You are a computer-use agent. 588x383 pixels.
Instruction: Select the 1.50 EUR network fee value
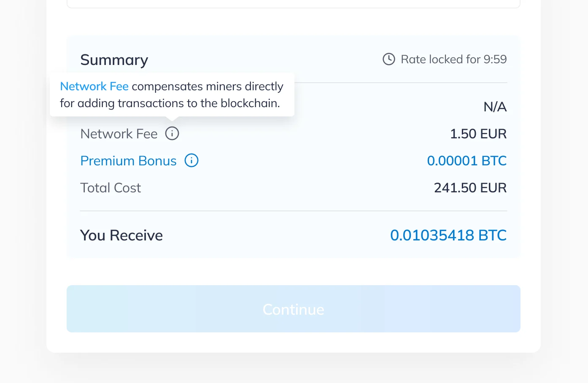(x=478, y=134)
